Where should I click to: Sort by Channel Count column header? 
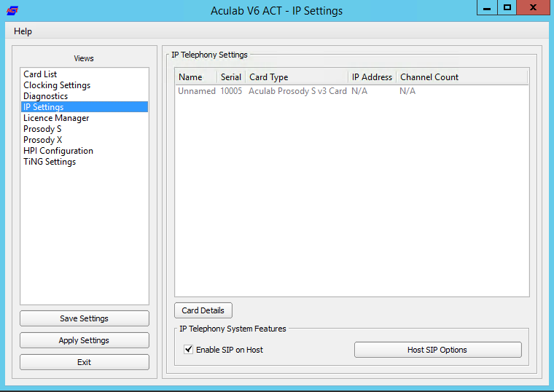click(x=461, y=77)
